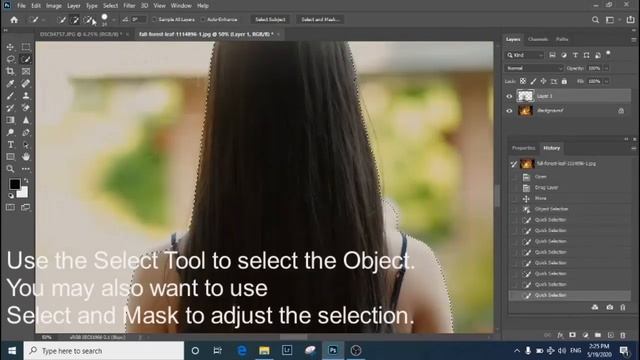Select the Hand tool

click(26, 157)
